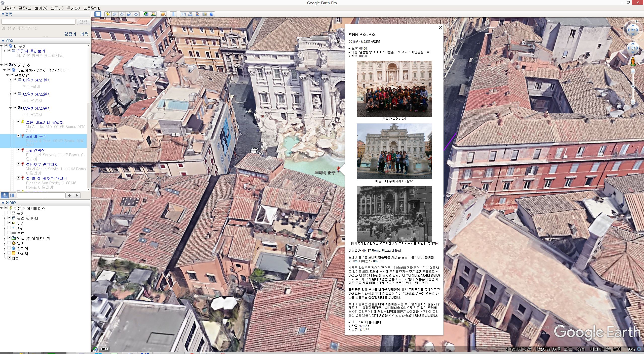Open the 도구(T) menu
Image resolution: width=644 pixels, height=354 pixels.
click(x=57, y=8)
